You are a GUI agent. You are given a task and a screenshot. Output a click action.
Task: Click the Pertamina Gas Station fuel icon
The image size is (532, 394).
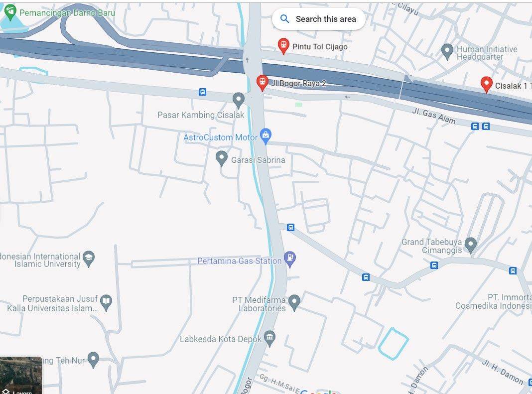[290, 260]
